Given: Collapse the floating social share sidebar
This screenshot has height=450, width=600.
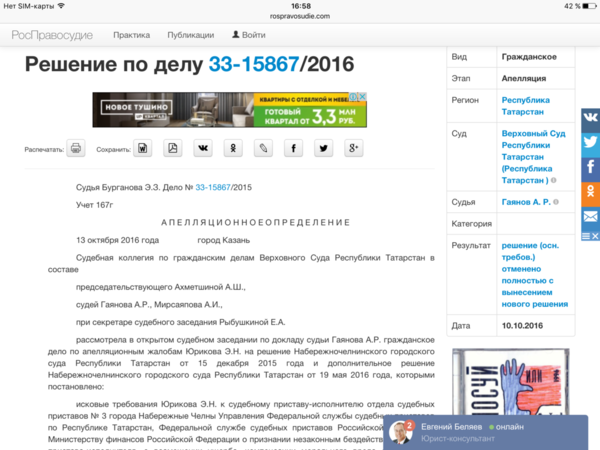Looking at the screenshot, I should (x=590, y=235).
